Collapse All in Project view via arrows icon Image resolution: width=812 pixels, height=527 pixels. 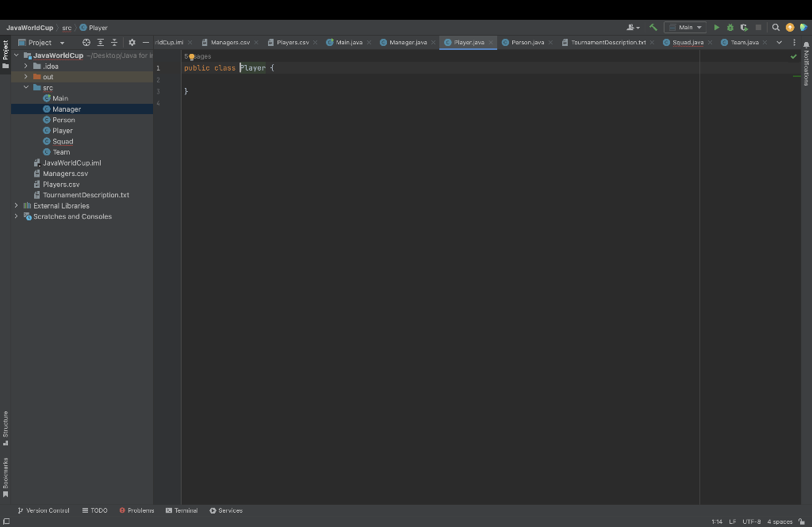(114, 42)
